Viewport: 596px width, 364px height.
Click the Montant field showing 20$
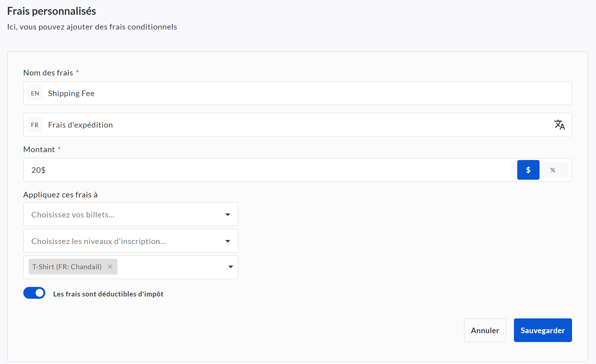(x=263, y=170)
